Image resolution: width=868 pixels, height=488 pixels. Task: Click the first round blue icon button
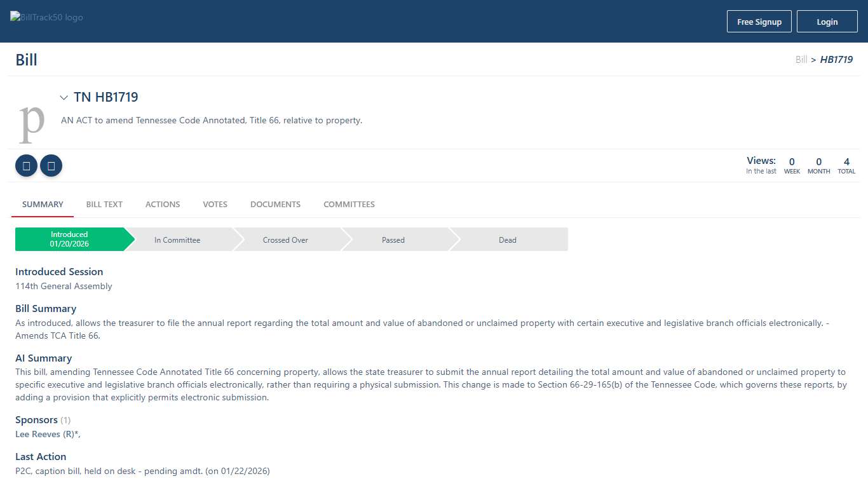coord(26,166)
